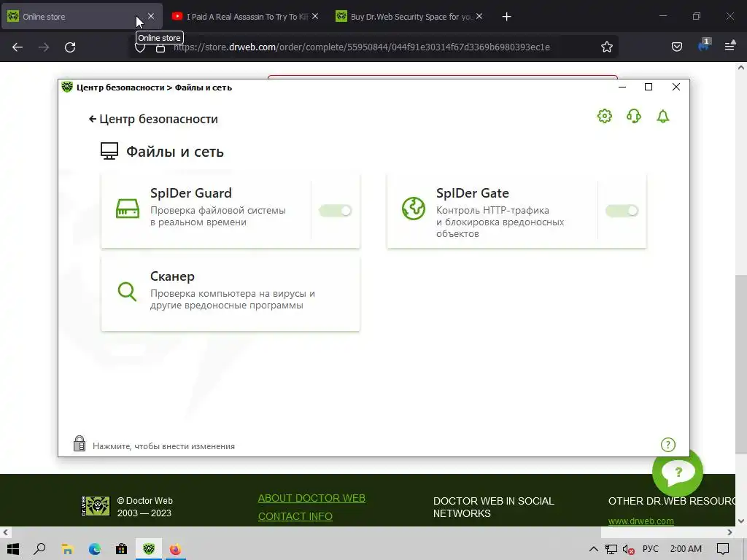Open the Firefox extension icon with badge
Viewport: 747px width, 560px height.
coord(704,46)
